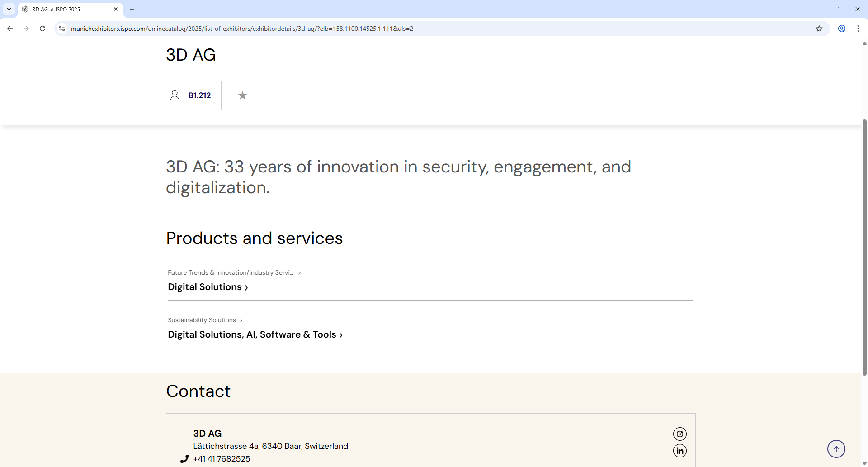The image size is (868, 467).
Task: Click the person icon next to booth B1.212
Action: [175, 95]
